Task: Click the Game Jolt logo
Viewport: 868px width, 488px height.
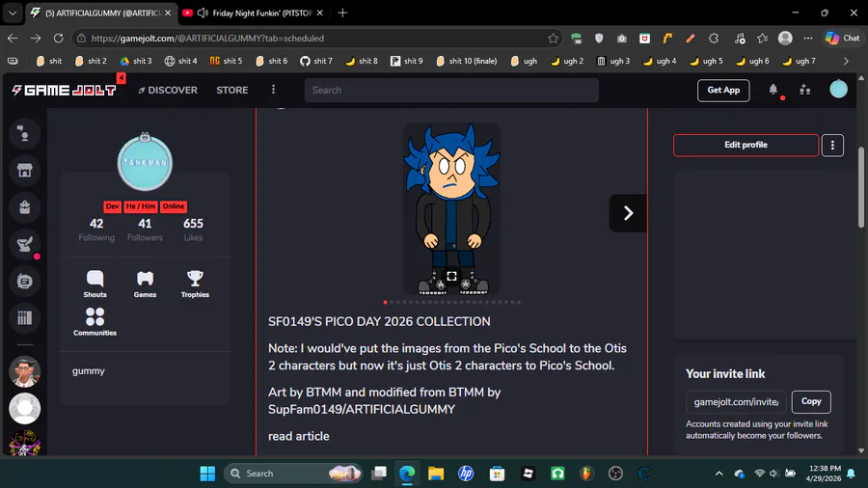Action: point(65,91)
